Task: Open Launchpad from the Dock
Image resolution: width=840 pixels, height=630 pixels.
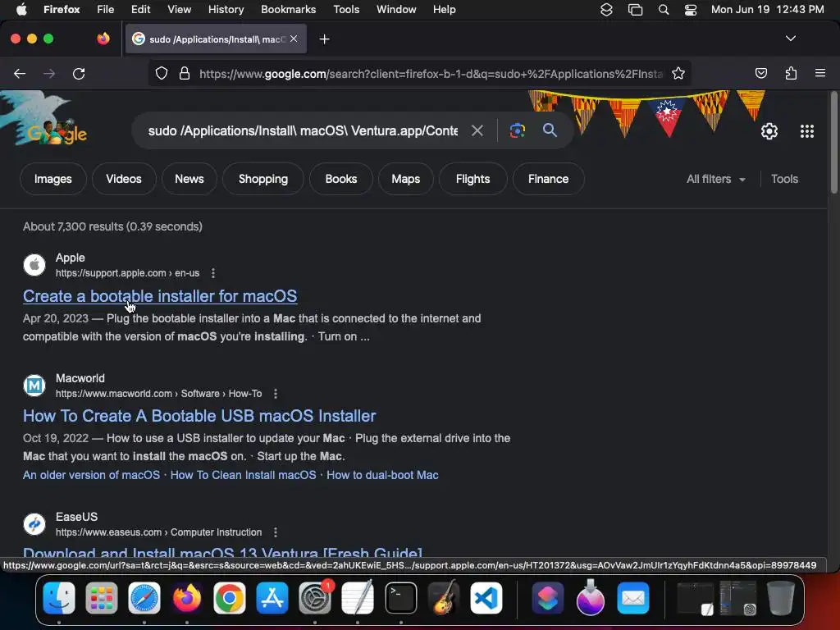Action: tap(101, 597)
